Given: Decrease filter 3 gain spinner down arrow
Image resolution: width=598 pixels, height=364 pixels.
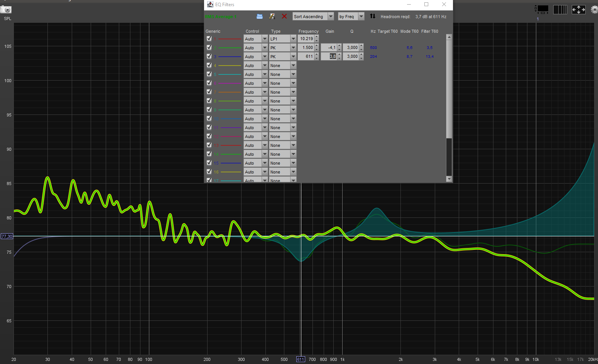Looking at the screenshot, I should pyautogui.click(x=340, y=58).
